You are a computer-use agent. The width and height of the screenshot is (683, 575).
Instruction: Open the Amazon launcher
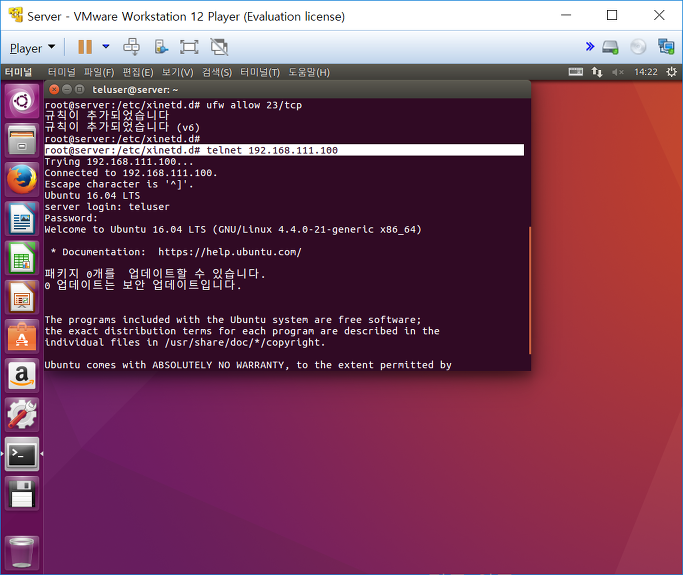point(22,375)
